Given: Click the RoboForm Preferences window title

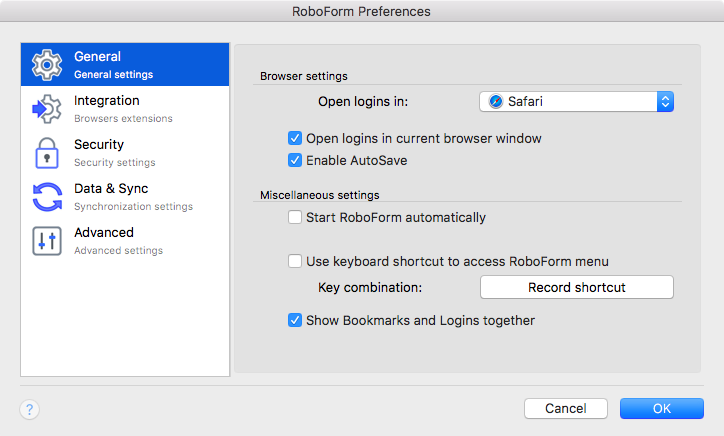Looking at the screenshot, I should pos(361,11).
